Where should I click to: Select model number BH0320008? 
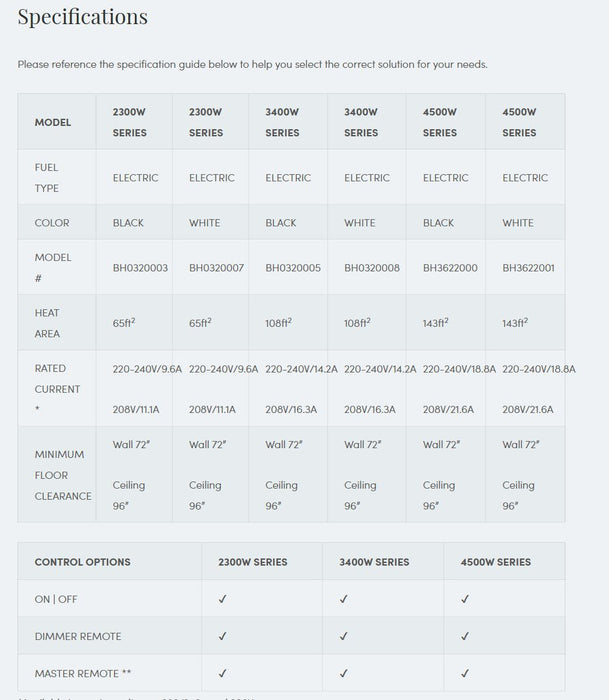(372, 268)
